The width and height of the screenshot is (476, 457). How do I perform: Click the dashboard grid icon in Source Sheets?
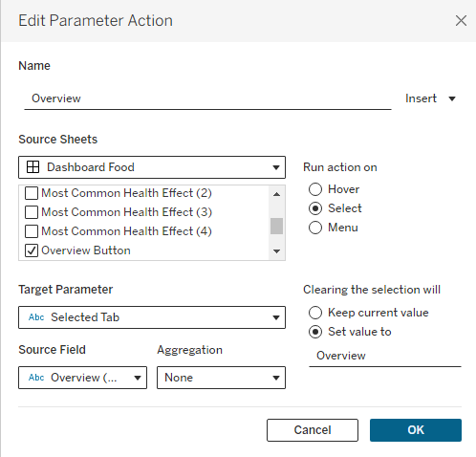pos(33,167)
